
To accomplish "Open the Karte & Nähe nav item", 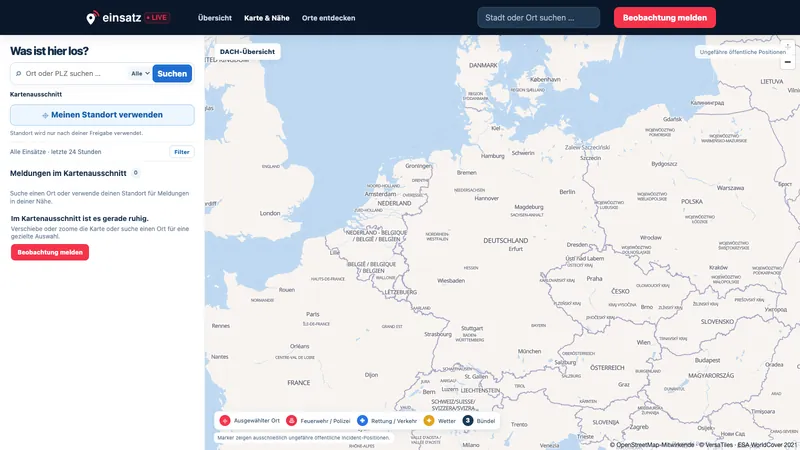I will pos(266,18).
